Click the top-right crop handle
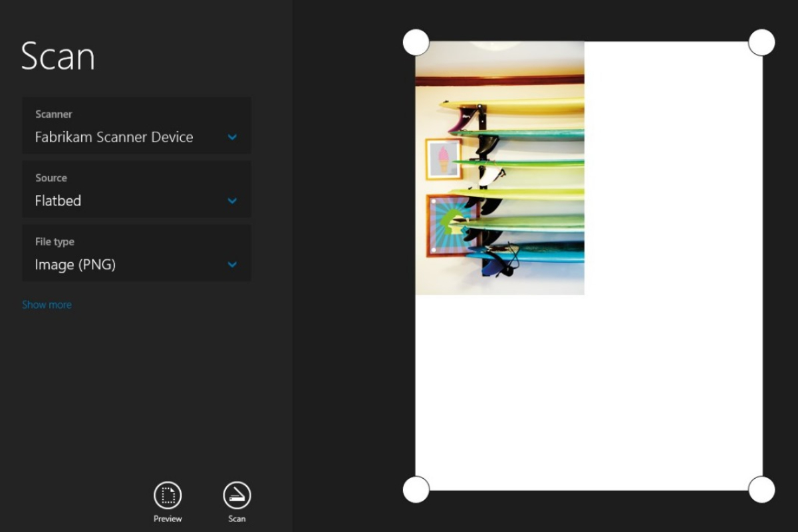 pyautogui.click(x=761, y=43)
